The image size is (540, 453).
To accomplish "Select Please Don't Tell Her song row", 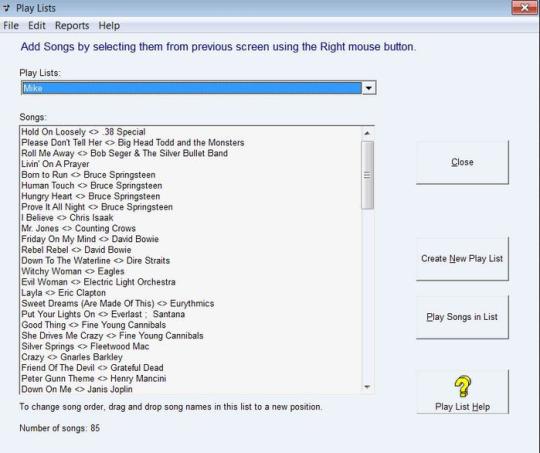I will pyautogui.click(x=191, y=143).
